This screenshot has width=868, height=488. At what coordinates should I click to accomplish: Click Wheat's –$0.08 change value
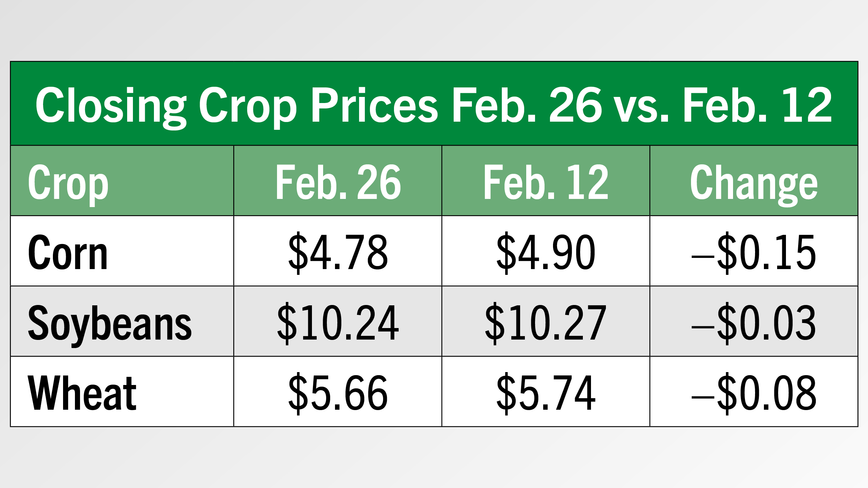(x=754, y=393)
